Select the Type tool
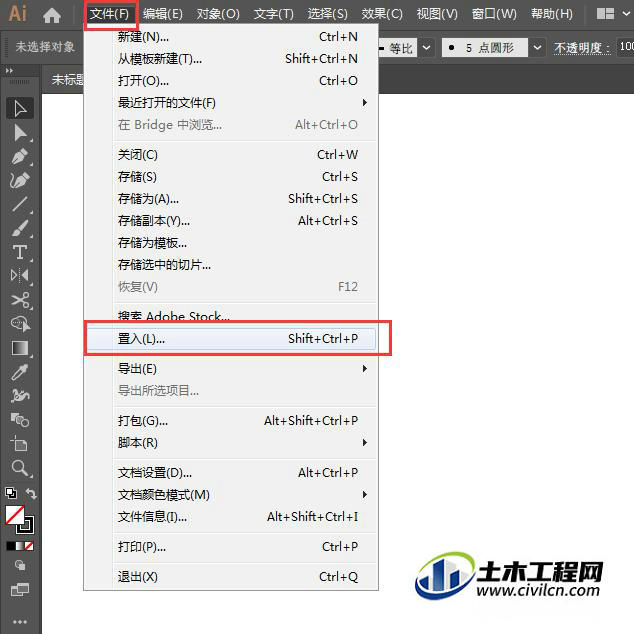 (x=20, y=252)
